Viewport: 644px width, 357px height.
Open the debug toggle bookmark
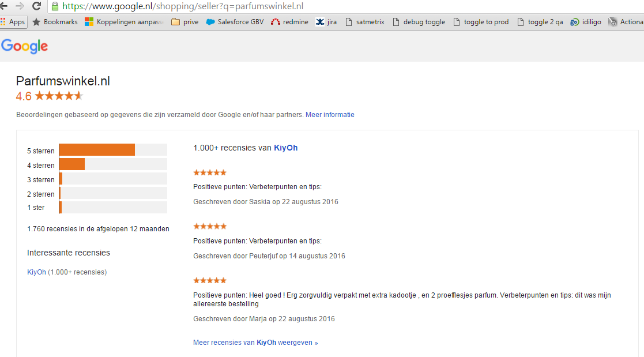[419, 22]
